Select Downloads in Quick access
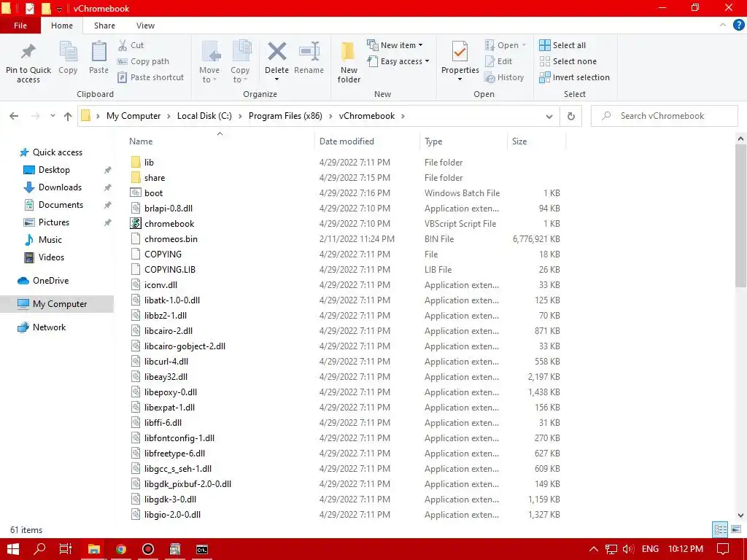 click(x=60, y=187)
